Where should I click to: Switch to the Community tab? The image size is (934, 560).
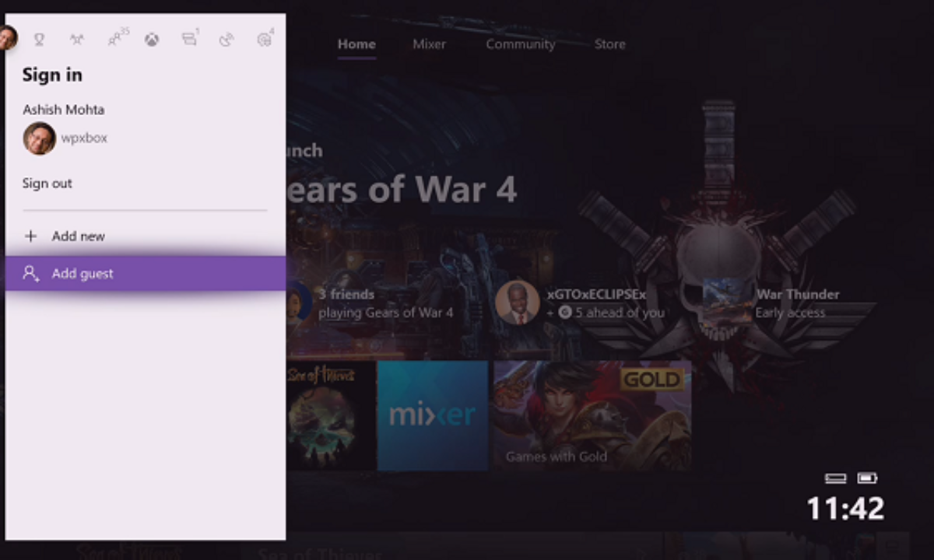pos(521,44)
